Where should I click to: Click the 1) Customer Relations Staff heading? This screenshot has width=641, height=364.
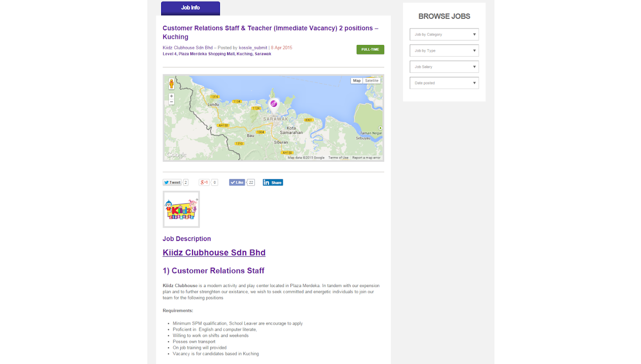(214, 271)
